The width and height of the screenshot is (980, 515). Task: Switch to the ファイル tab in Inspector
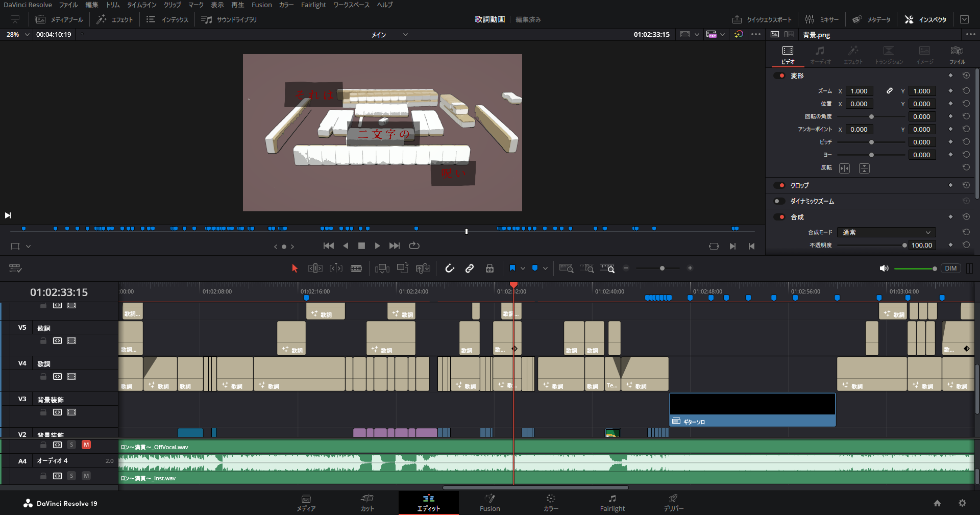click(957, 55)
